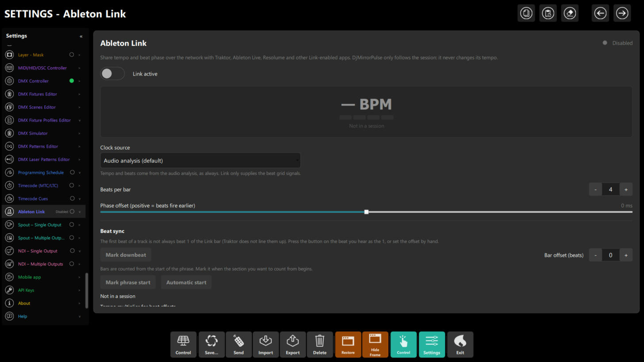This screenshot has width=644, height=362.
Task: Expand the DMX Fixture Profiles Editor chevron
Action: (x=80, y=120)
